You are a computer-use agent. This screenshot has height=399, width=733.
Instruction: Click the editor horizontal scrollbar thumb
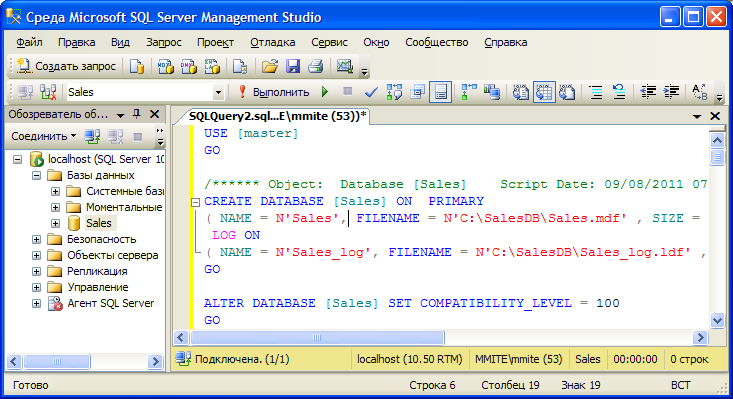(x=317, y=337)
